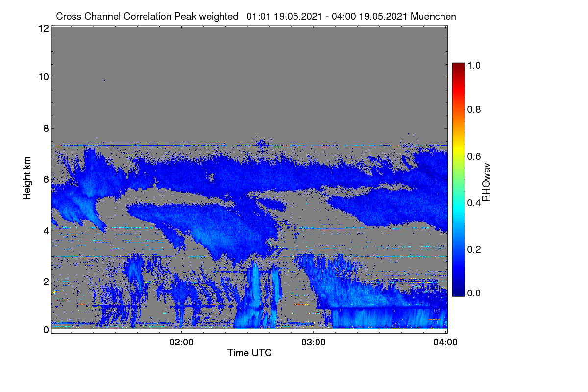Click the '04:00' time axis tick label
The width and height of the screenshot is (588, 392).
[446, 343]
